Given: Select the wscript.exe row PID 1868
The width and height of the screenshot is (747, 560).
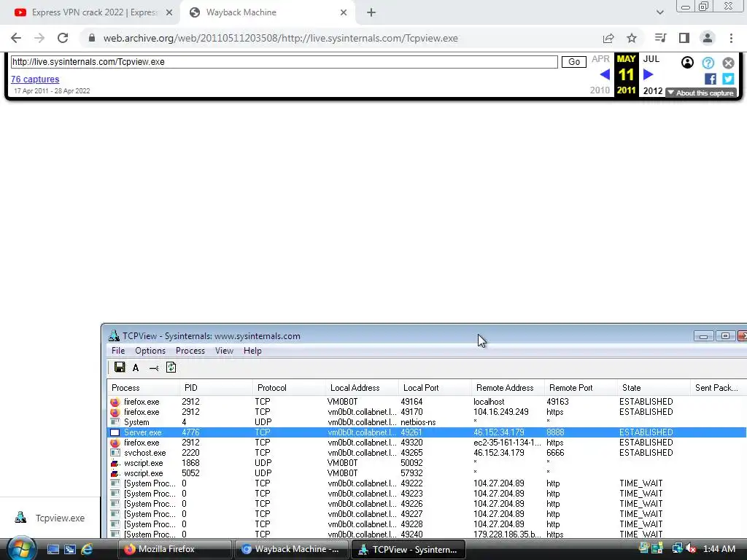Looking at the screenshot, I should (x=427, y=463).
